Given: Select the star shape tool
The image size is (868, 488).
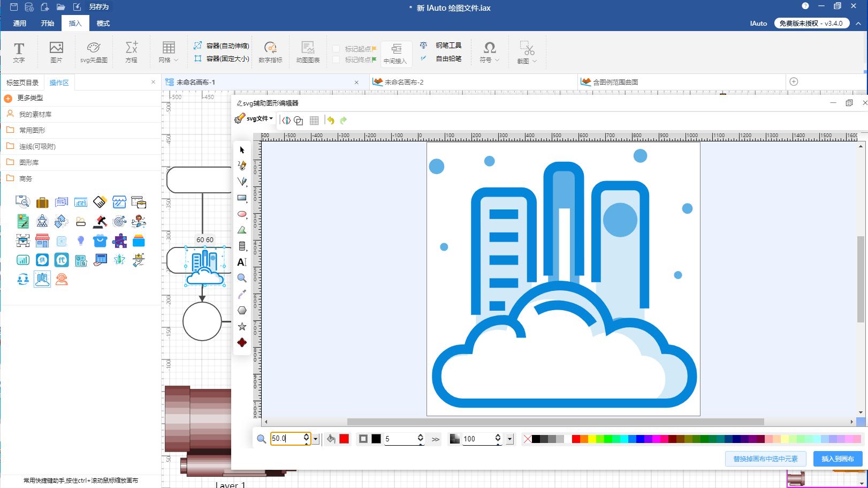Looking at the screenshot, I should coord(242,327).
